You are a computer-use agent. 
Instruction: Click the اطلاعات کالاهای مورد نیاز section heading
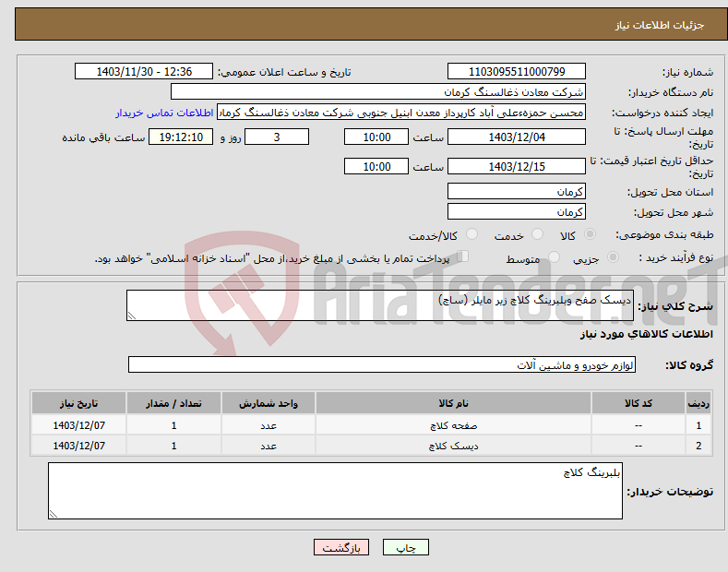[x=646, y=334]
